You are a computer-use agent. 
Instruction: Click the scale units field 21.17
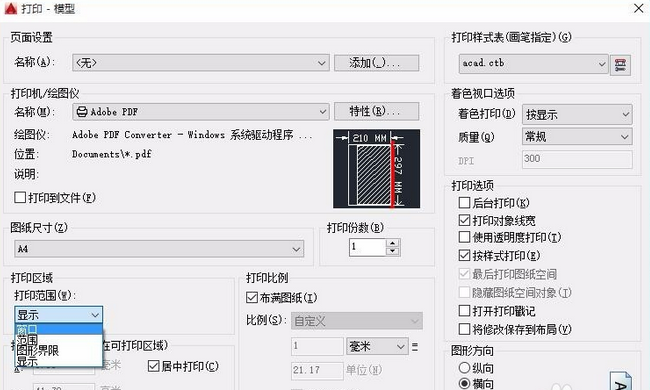pyautogui.click(x=317, y=370)
